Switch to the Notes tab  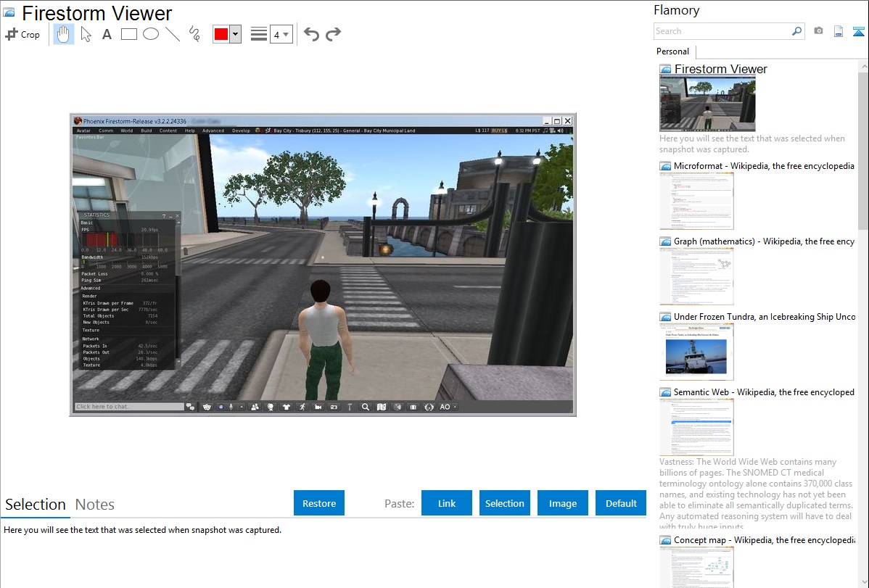pos(95,505)
